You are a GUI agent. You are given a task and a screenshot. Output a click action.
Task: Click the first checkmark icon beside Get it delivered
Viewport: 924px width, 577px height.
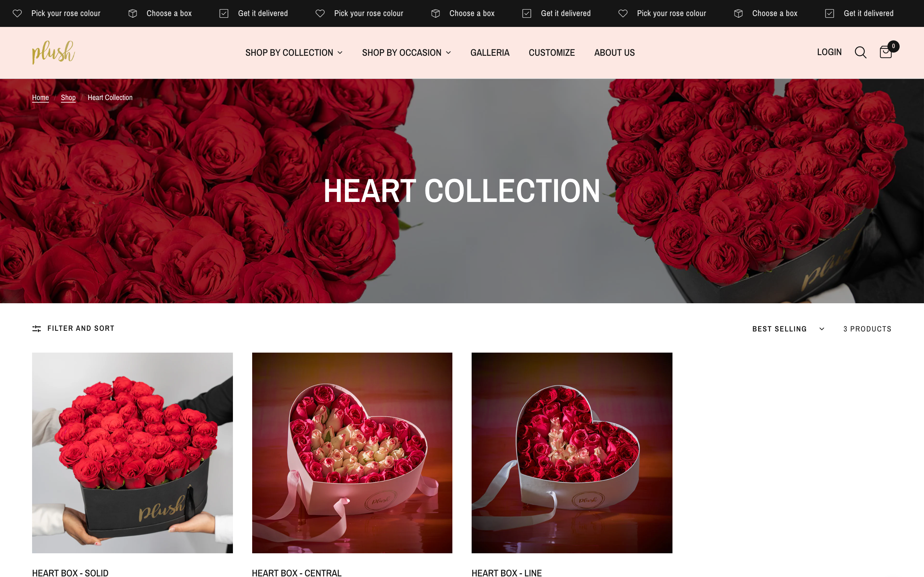224,13
